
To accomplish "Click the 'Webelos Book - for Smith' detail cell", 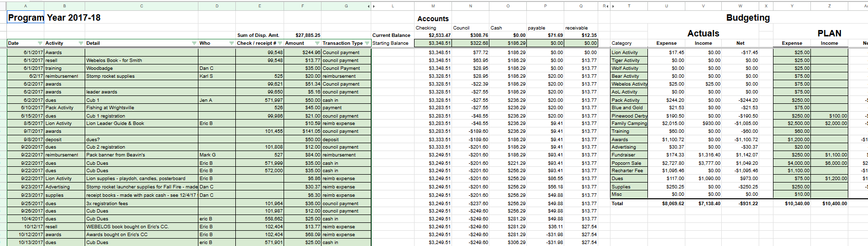I will pos(142,61).
